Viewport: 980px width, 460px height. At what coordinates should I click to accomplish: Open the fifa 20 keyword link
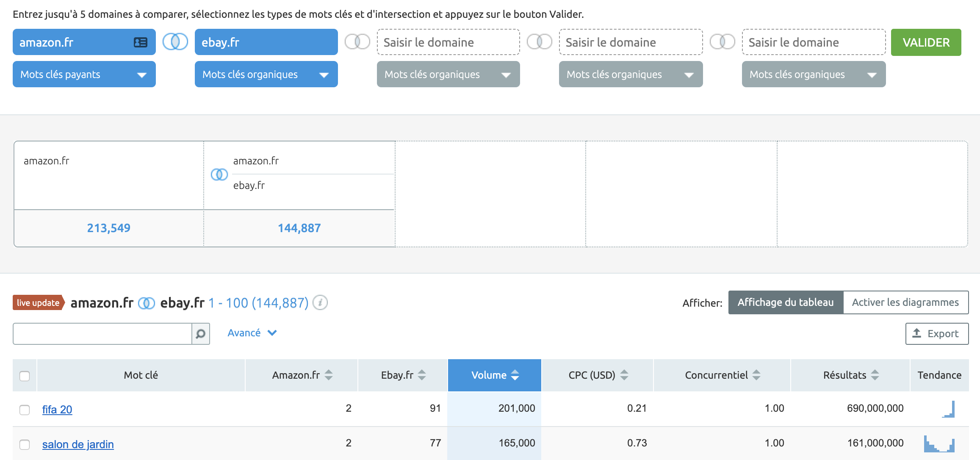[57, 410]
